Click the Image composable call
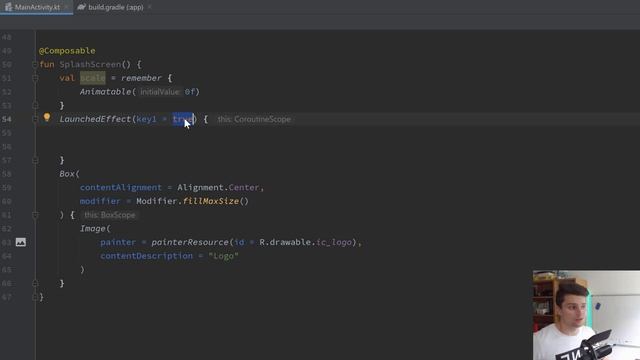 point(93,229)
